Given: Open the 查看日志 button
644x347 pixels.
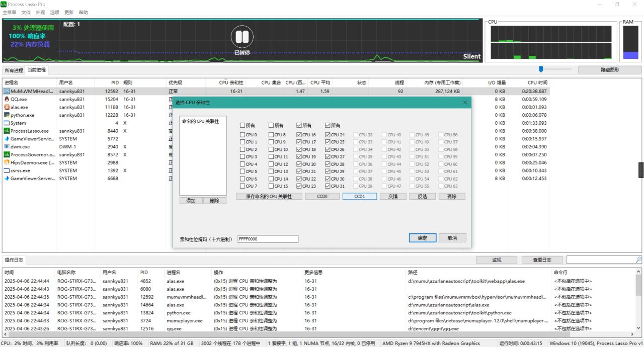Looking at the screenshot, I should [x=541, y=260].
